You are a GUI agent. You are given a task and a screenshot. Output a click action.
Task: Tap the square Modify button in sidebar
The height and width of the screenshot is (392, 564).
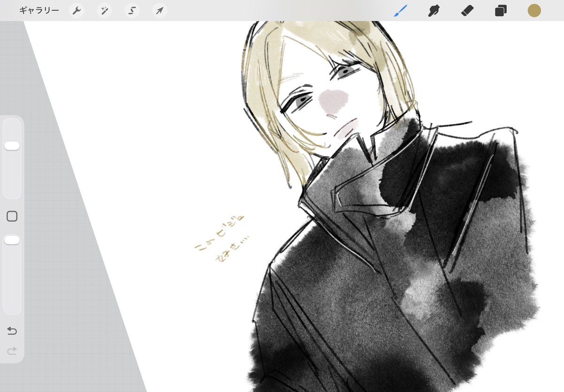[12, 216]
